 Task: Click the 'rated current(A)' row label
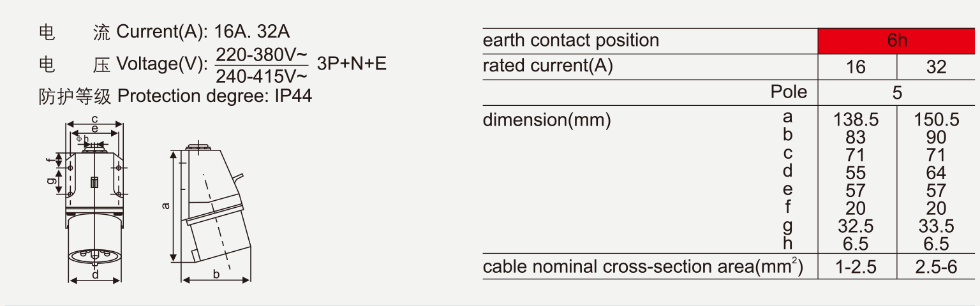[x=547, y=66]
